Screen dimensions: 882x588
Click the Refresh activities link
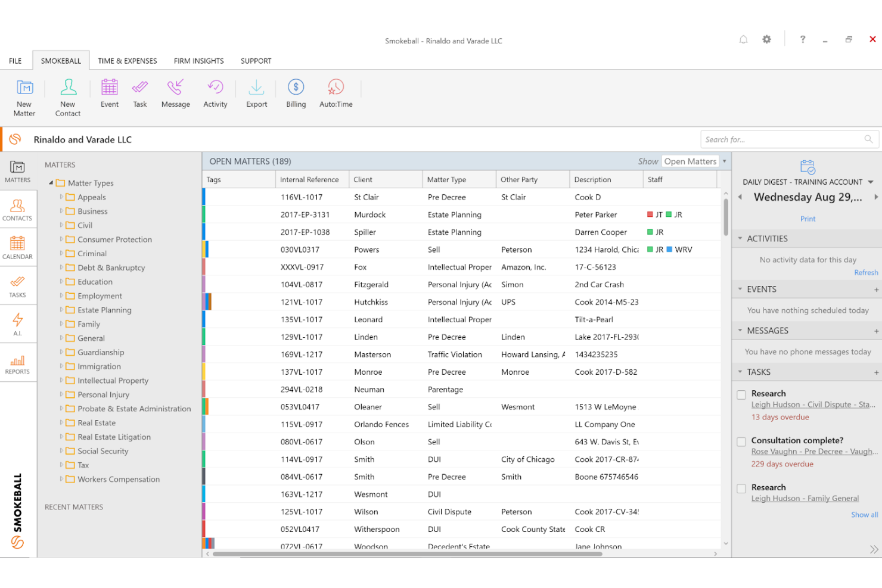(866, 273)
